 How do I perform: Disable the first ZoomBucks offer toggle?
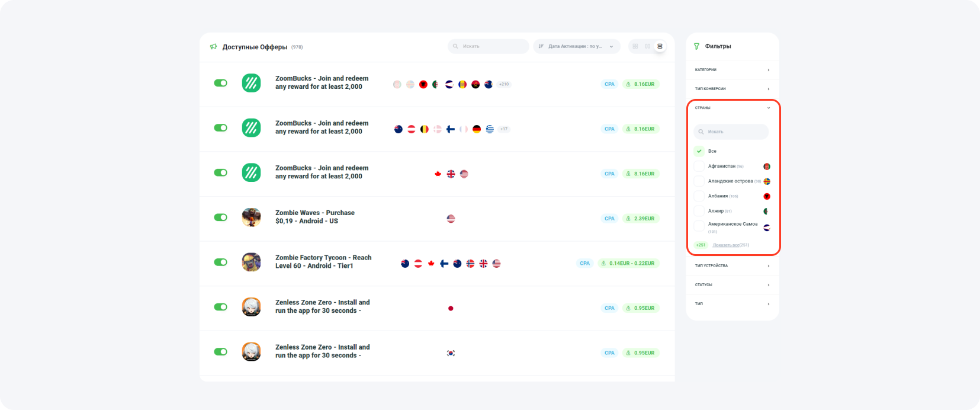[x=220, y=83]
